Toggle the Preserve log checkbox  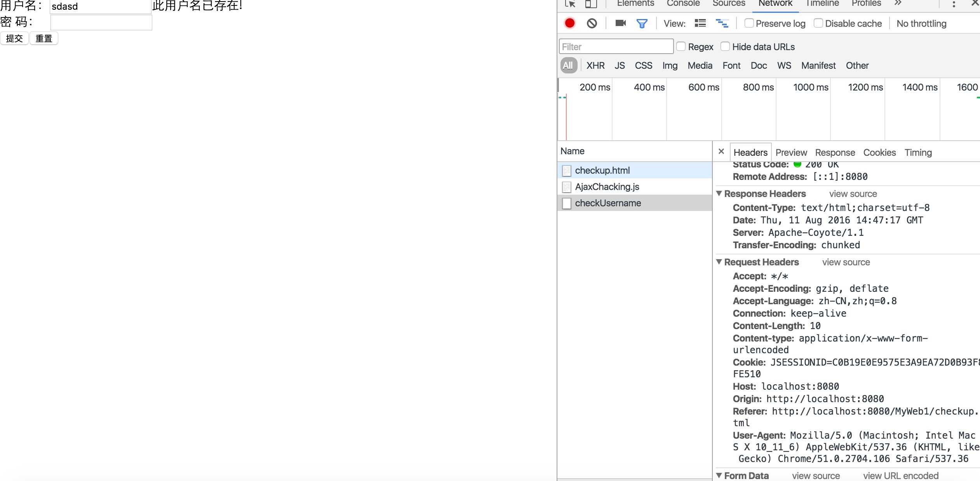coord(747,23)
